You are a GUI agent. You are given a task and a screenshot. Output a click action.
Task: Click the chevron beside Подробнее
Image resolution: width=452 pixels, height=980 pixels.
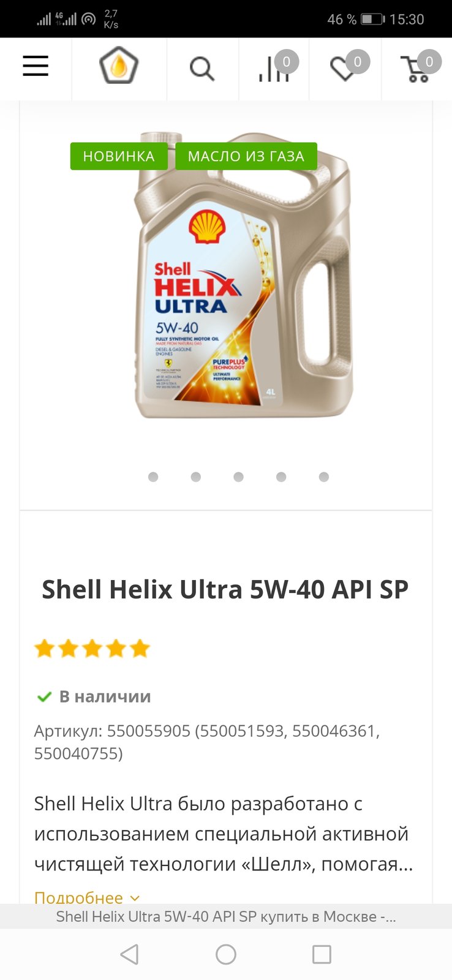pos(135,898)
